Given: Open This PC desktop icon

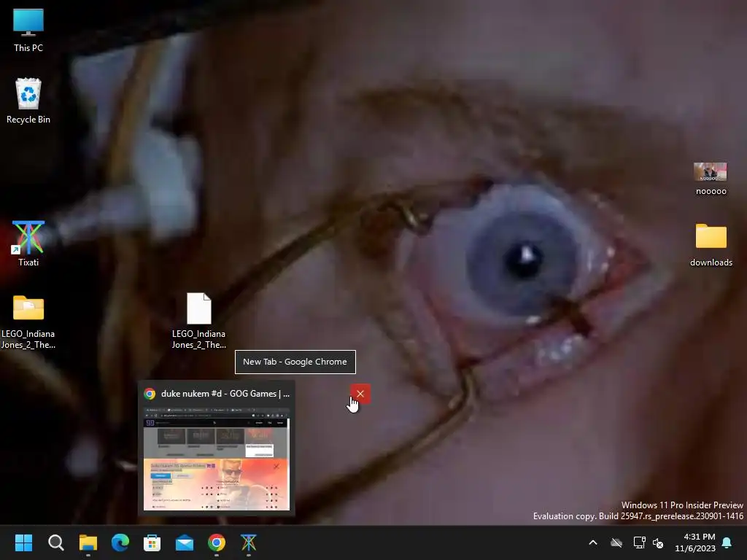Looking at the screenshot, I should (x=28, y=30).
